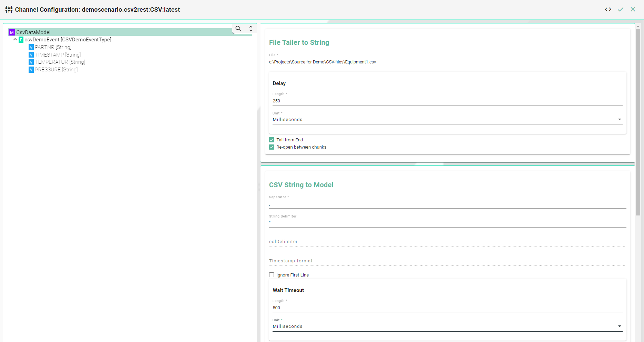Edit the Separator field

tap(447, 204)
